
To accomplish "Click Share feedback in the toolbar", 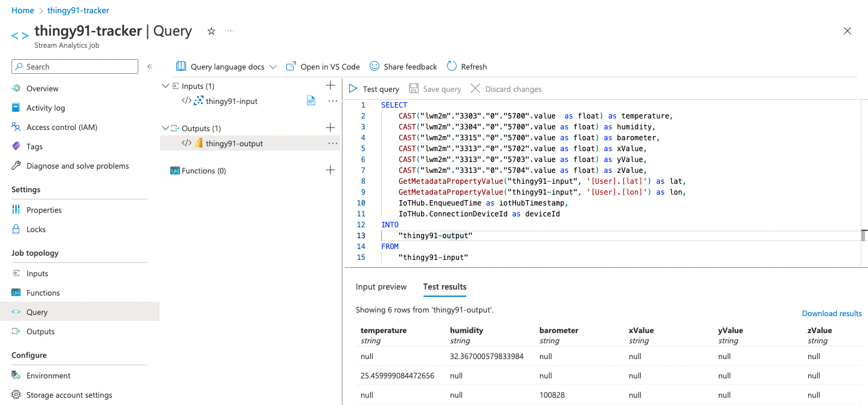I will [x=403, y=66].
